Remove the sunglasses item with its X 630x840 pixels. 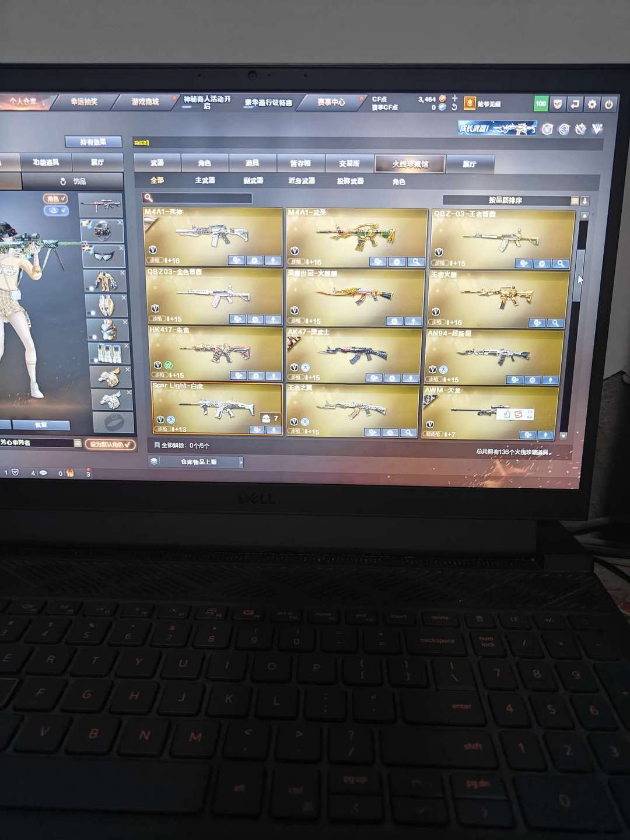pos(121,248)
